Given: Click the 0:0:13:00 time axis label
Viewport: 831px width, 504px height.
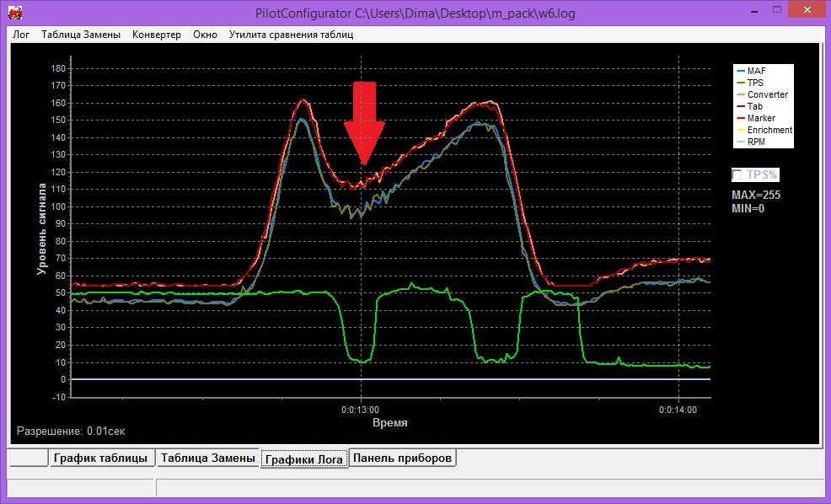Looking at the screenshot, I should [x=361, y=410].
